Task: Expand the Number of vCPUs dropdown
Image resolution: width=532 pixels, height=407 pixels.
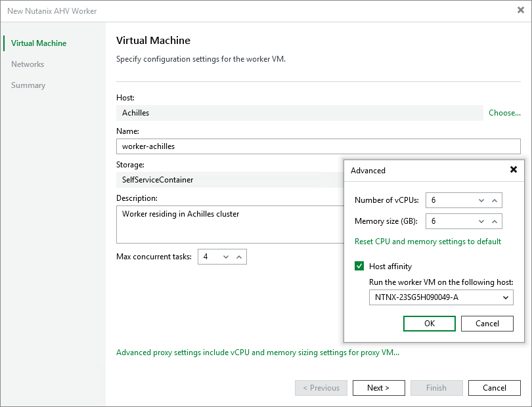Action: (483, 200)
